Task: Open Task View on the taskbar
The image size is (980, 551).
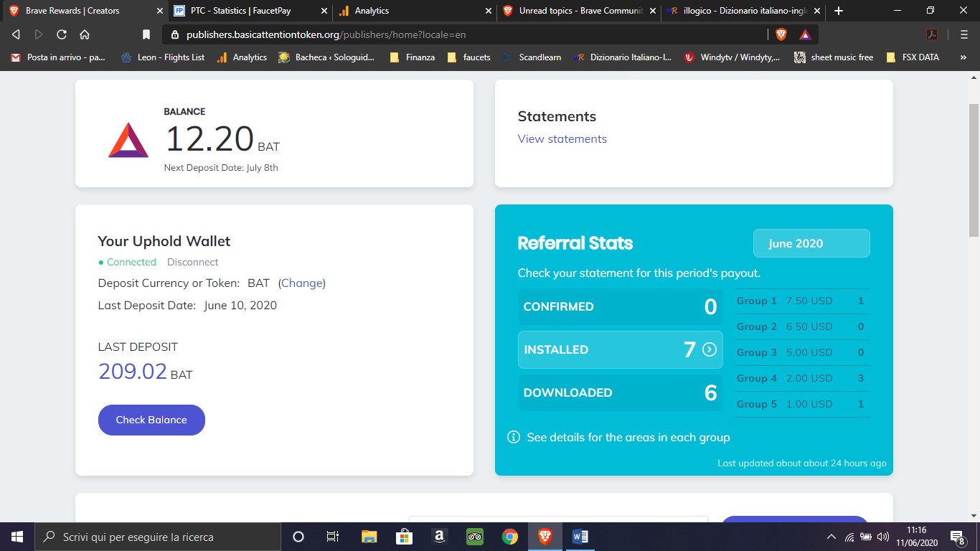Action: pos(333,537)
